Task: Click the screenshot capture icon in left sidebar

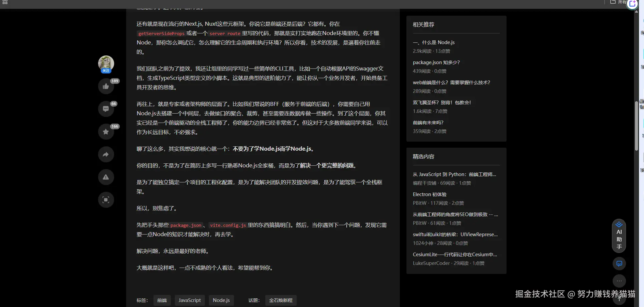Action: 106,199
